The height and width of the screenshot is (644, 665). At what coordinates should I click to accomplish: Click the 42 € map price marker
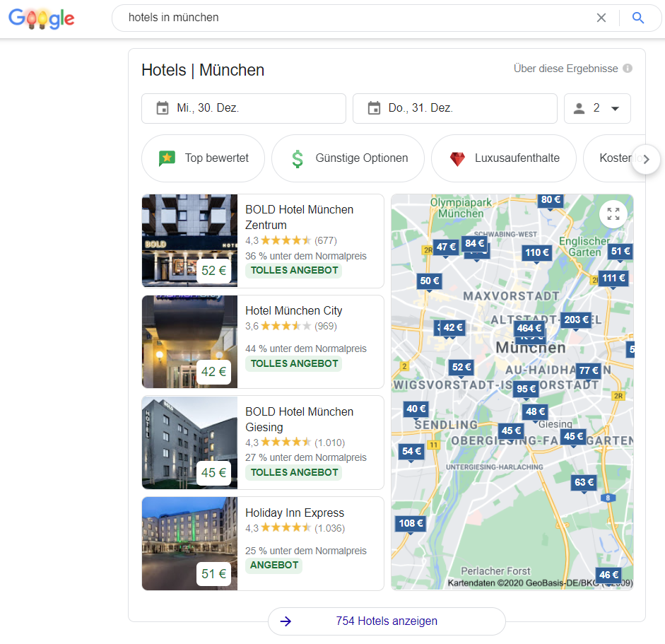[x=452, y=328]
